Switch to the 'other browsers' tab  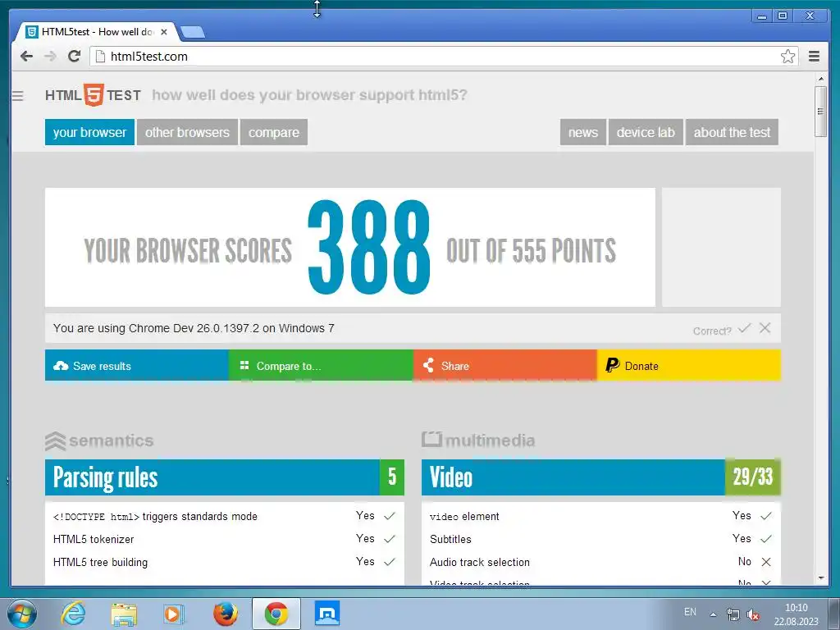point(187,132)
